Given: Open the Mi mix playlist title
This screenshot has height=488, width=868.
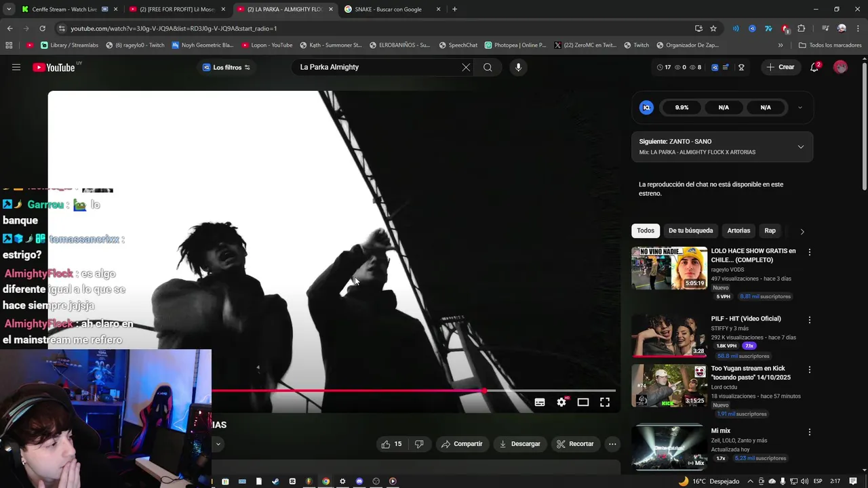Looking at the screenshot, I should (720, 431).
